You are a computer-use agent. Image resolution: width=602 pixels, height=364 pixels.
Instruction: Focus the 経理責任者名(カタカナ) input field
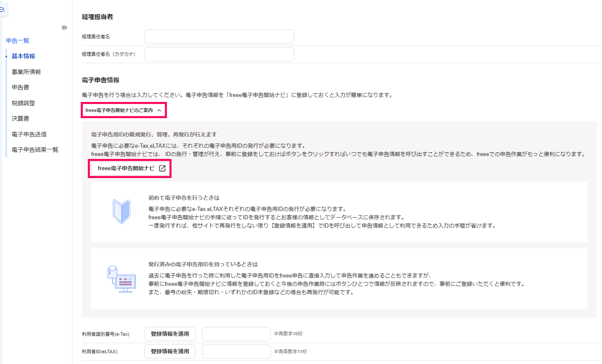click(x=219, y=54)
